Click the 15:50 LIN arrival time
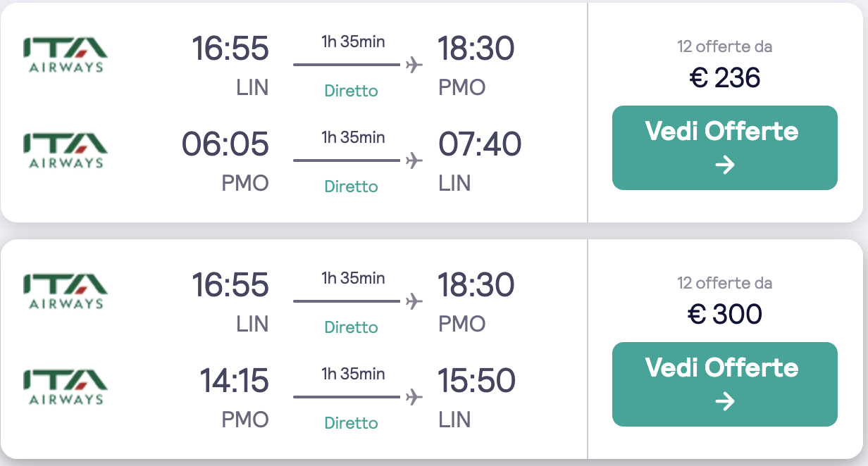This screenshot has height=466, width=868. (477, 381)
